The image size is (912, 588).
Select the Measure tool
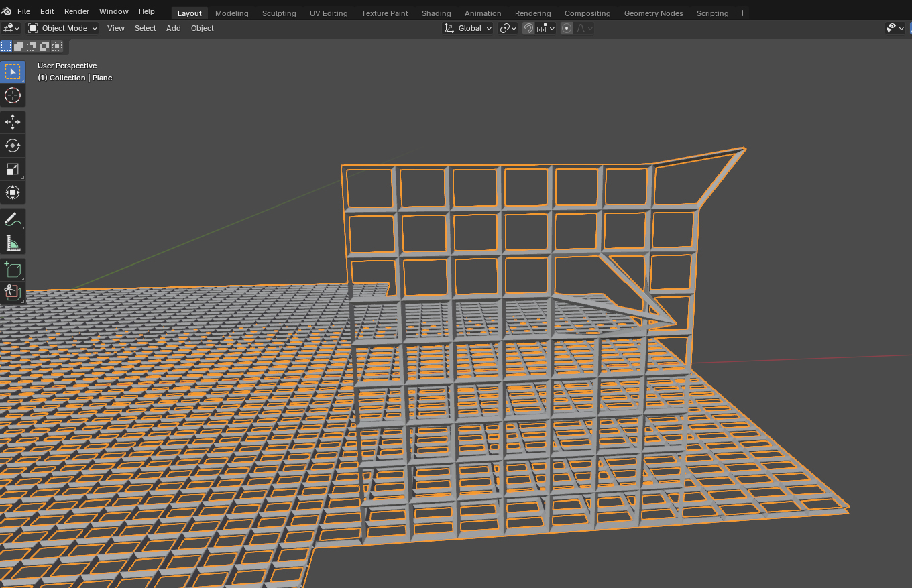(x=13, y=243)
